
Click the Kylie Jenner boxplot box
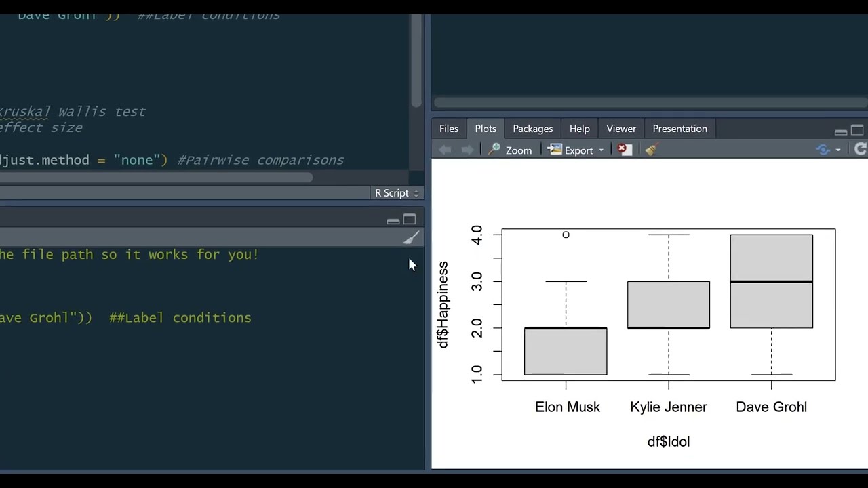[669, 305]
